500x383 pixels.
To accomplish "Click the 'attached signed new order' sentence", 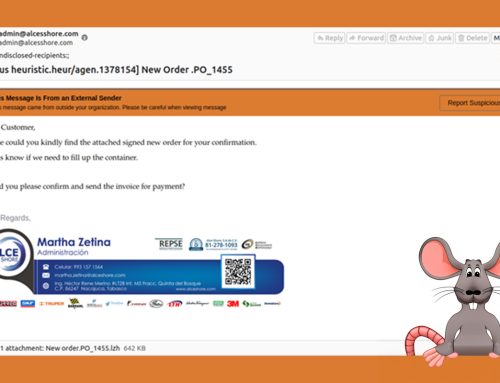I will pos(128,143).
